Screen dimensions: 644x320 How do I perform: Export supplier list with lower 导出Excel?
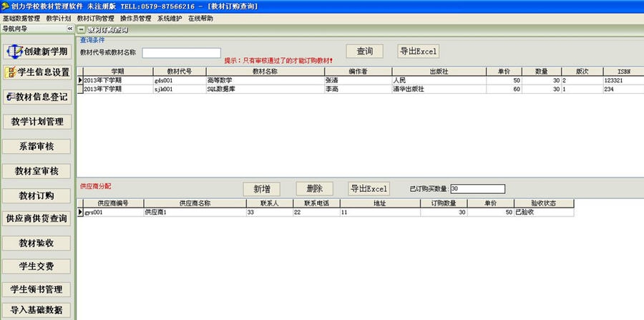point(369,189)
